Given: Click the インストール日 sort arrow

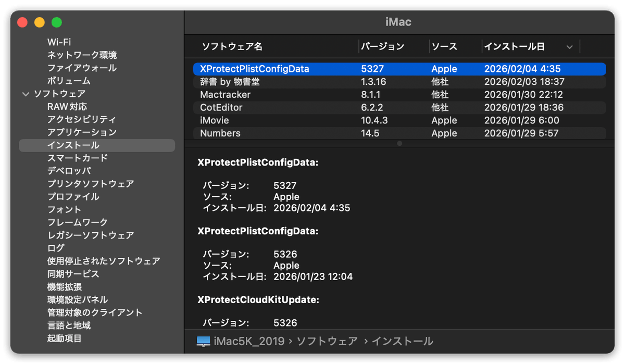Looking at the screenshot, I should click(x=569, y=47).
